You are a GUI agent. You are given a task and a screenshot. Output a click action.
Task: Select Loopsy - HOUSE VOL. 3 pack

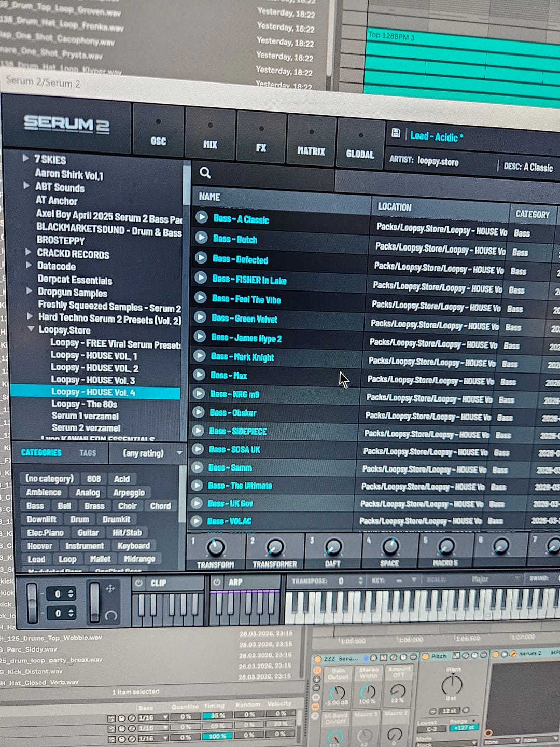pos(93,380)
